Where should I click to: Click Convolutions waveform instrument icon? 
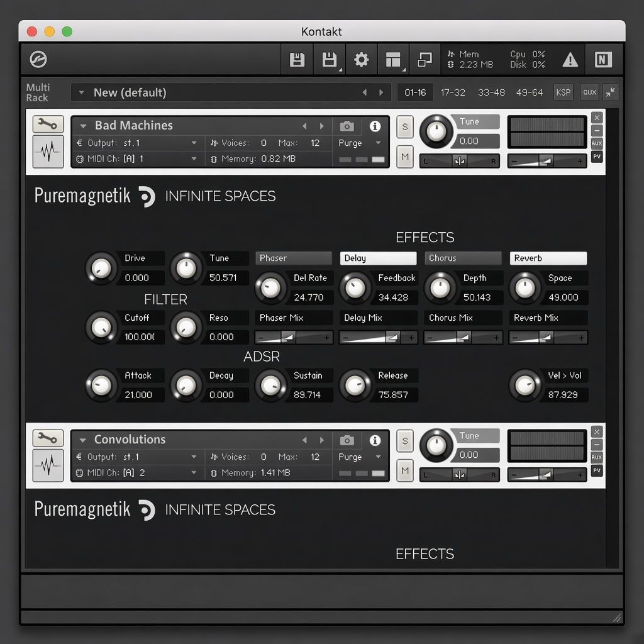pyautogui.click(x=48, y=465)
